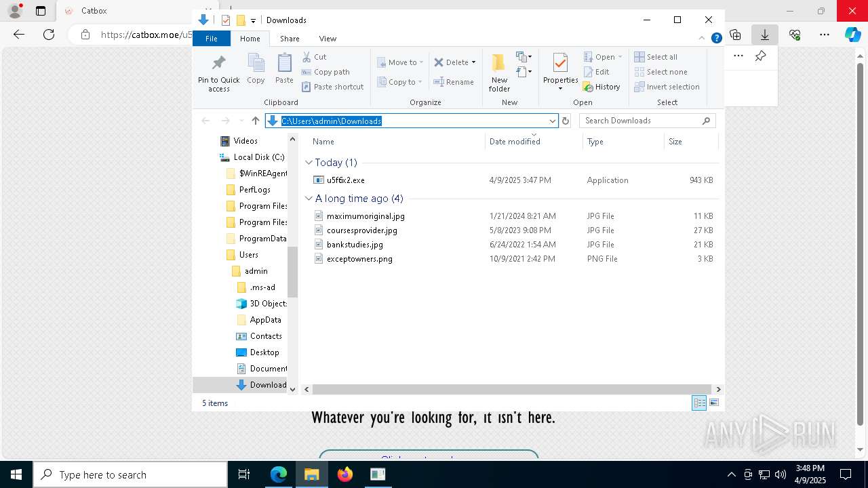Open the File menu tab
Viewport: 868px width, 488px height.
pos(212,39)
